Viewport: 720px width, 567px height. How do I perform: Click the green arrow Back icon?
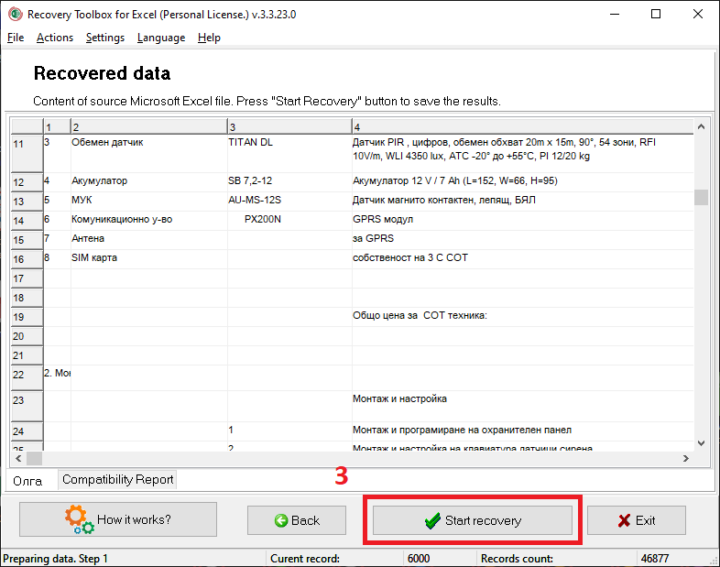pyautogui.click(x=281, y=521)
